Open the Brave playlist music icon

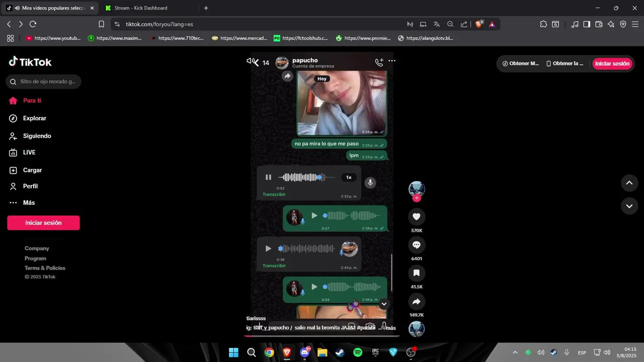click(x=575, y=24)
